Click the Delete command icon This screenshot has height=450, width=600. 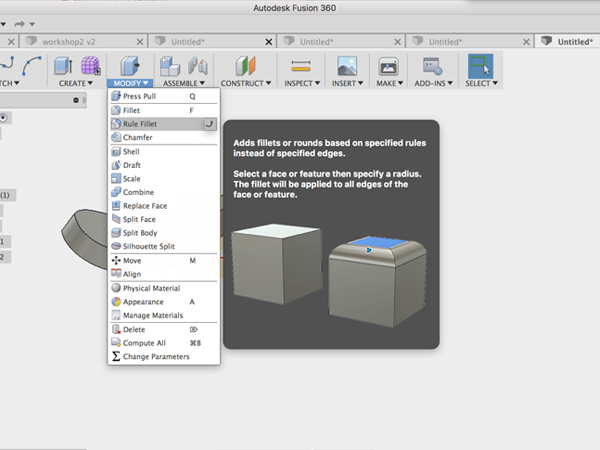116,329
